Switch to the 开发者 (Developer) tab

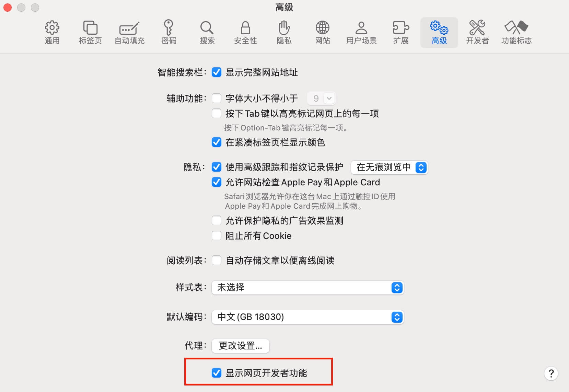[x=477, y=33]
